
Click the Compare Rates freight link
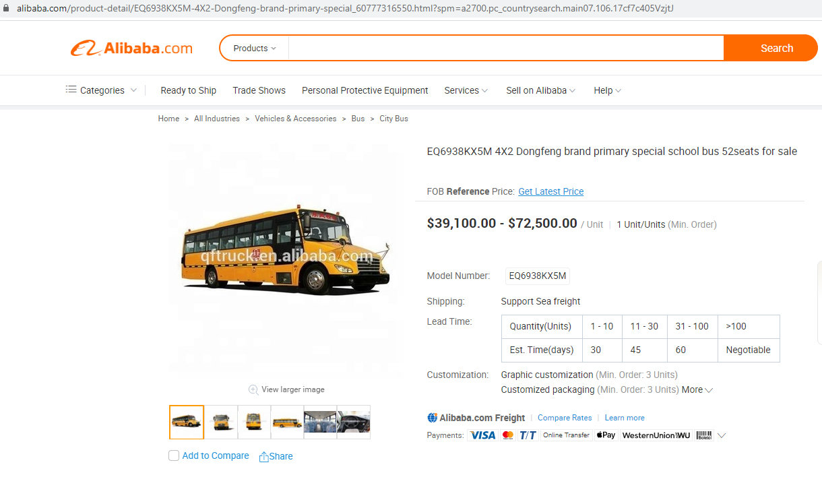[565, 418]
